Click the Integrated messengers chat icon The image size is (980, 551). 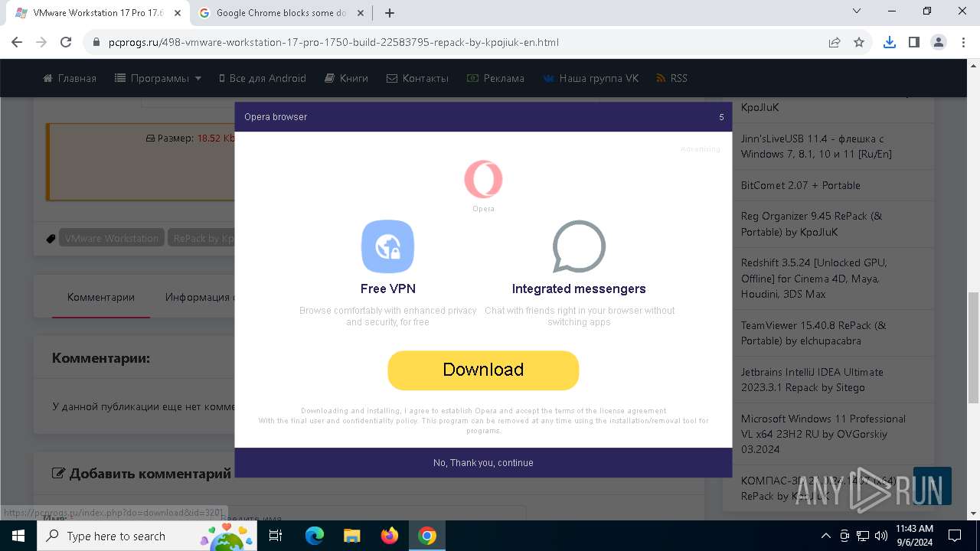(x=579, y=246)
